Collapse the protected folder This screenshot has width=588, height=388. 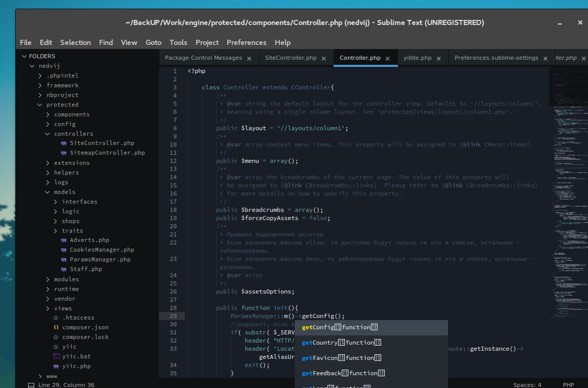click(40, 105)
